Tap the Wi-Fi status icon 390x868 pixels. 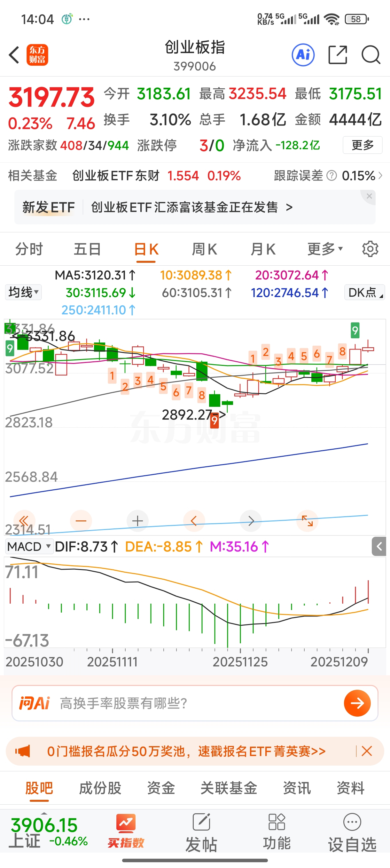(332, 19)
